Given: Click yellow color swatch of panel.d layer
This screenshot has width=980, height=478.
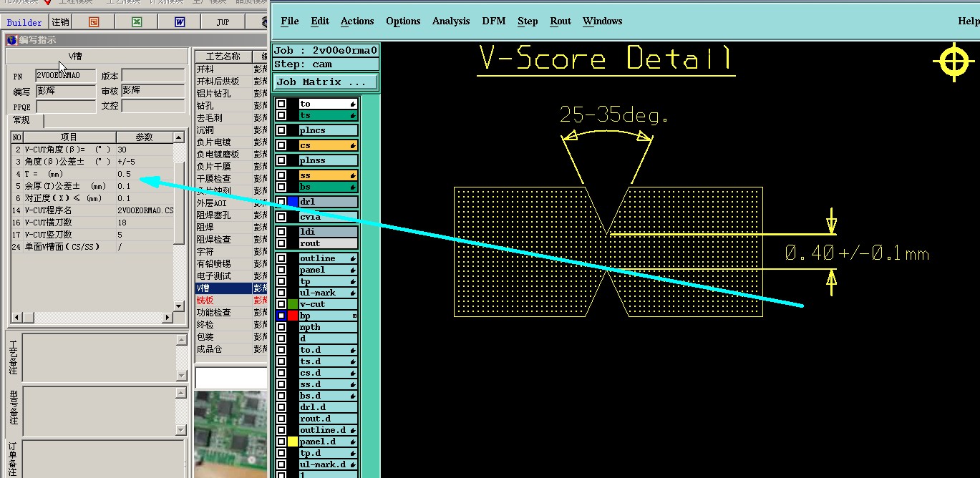Looking at the screenshot, I should (293, 442).
